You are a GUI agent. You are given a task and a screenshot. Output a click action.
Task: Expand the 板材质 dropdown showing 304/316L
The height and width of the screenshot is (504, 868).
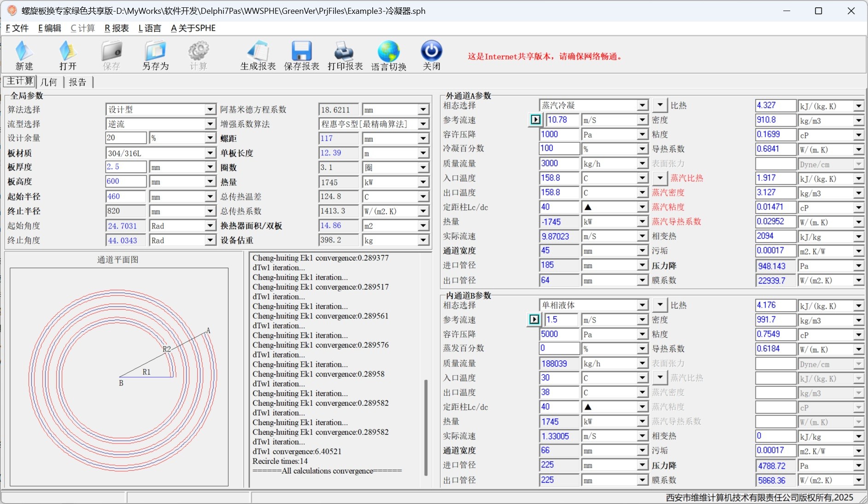coord(210,153)
